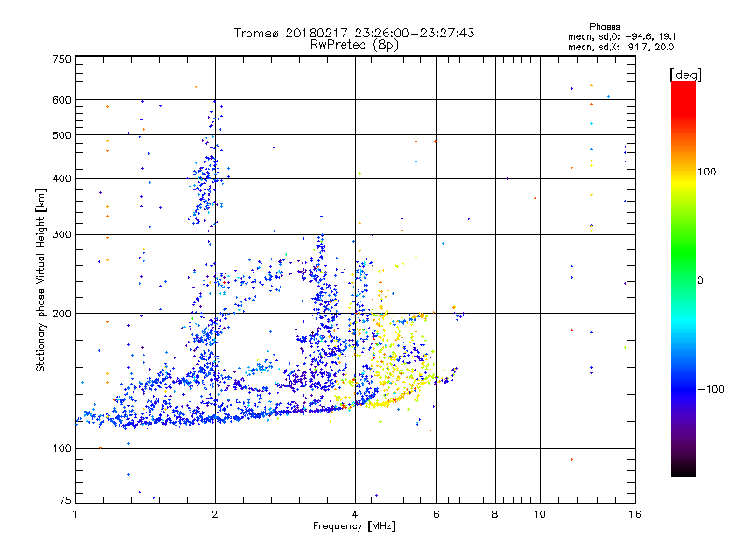Click the yellow X-mode trace cluster near 4.5 MHz
747x560 pixels.
[x=381, y=404]
